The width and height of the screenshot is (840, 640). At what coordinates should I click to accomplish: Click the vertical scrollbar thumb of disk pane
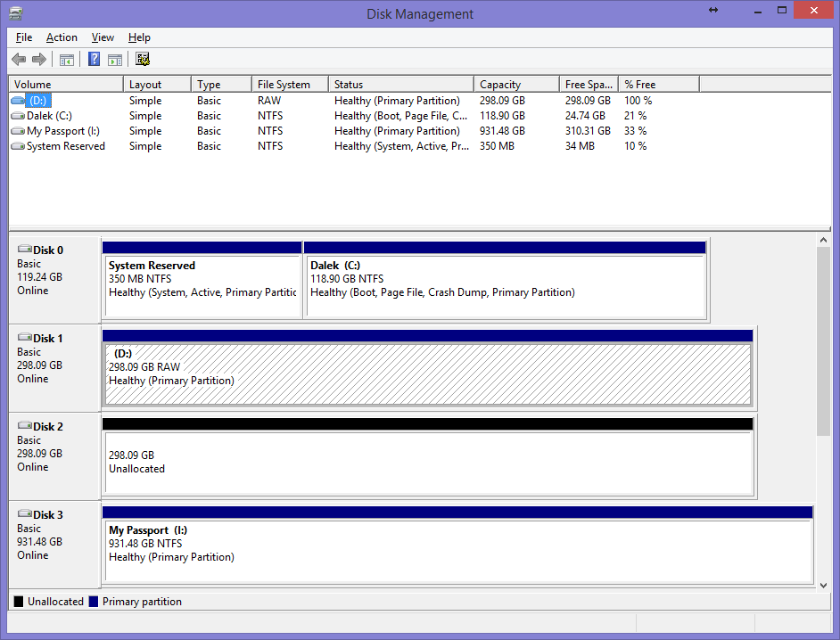pos(823,341)
